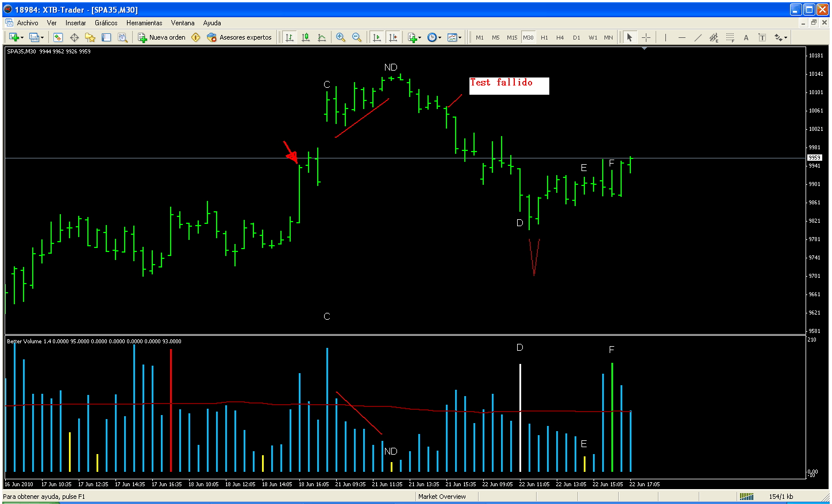Click the Zoom Out magnifier icon

357,37
